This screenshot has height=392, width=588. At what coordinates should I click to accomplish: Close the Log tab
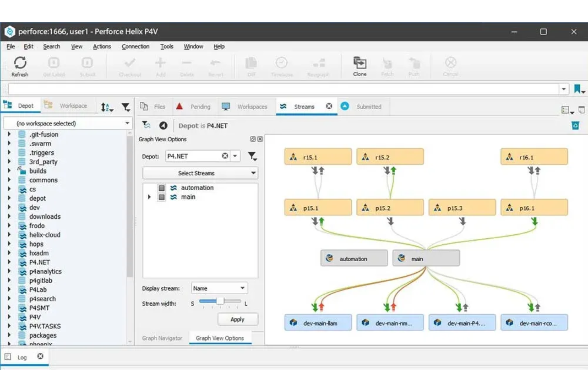click(x=40, y=356)
